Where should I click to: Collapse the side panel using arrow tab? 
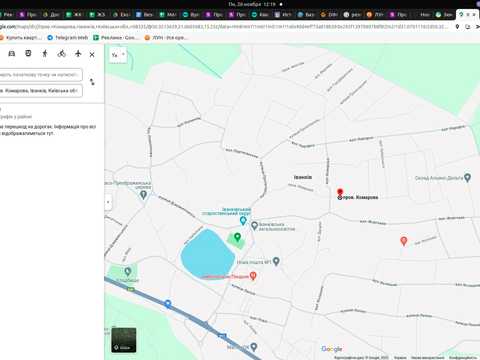coord(108,202)
